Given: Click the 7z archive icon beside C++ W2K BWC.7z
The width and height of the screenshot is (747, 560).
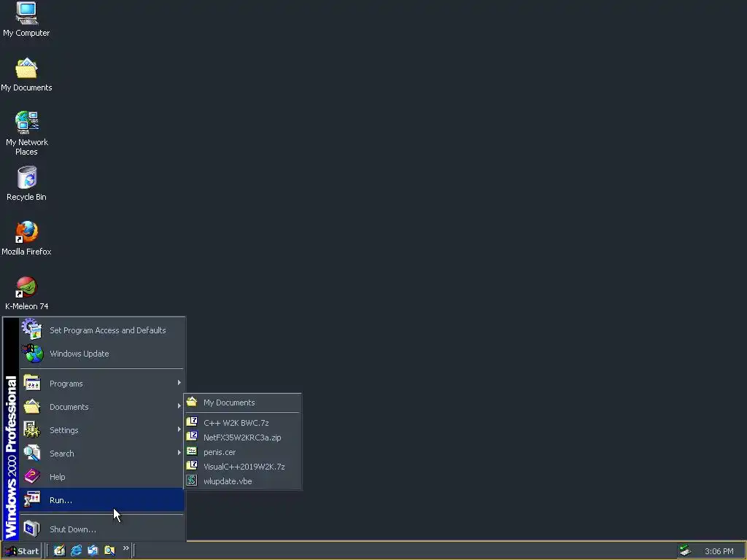Looking at the screenshot, I should click(192, 421).
